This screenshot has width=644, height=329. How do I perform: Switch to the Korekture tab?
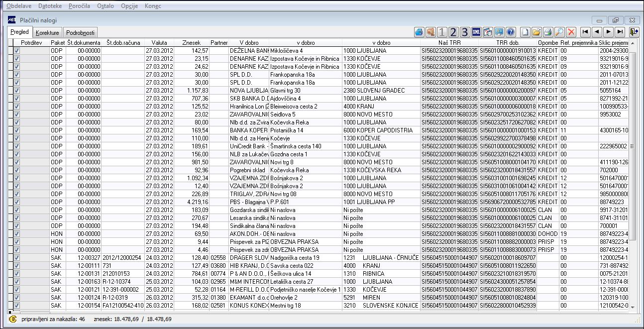[x=48, y=32]
